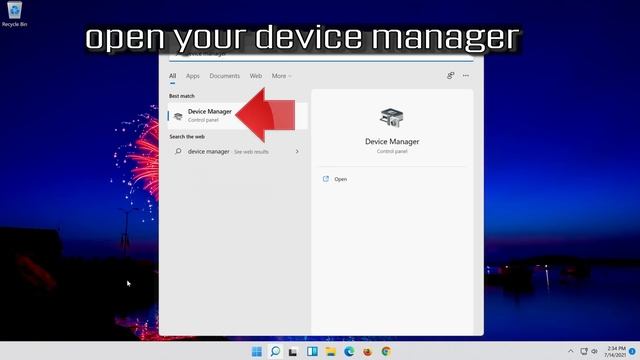
Task: Click the taskbar Search icon
Action: [276, 351]
